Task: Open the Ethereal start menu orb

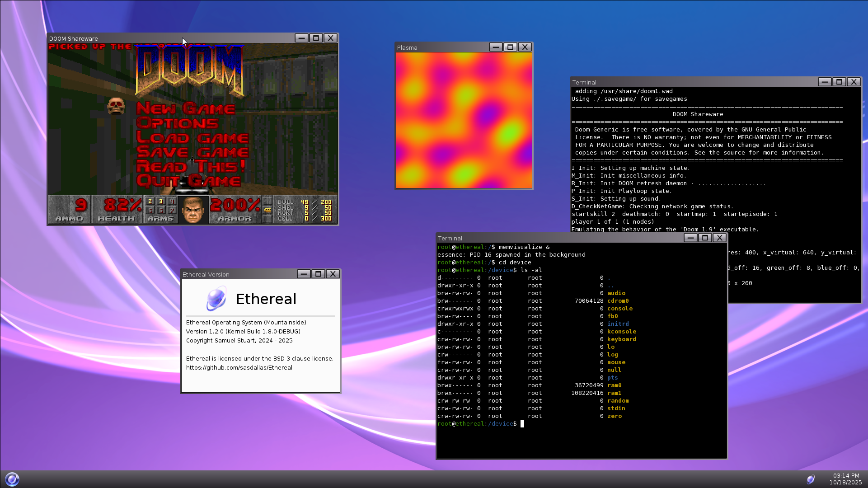Action: [12, 479]
